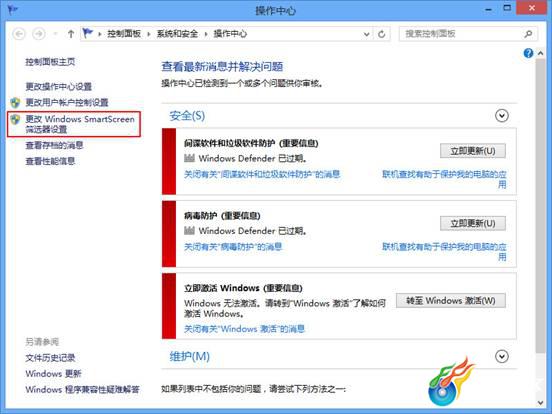Click the Forward navigation arrow
The image size is (552, 414).
[39, 34]
